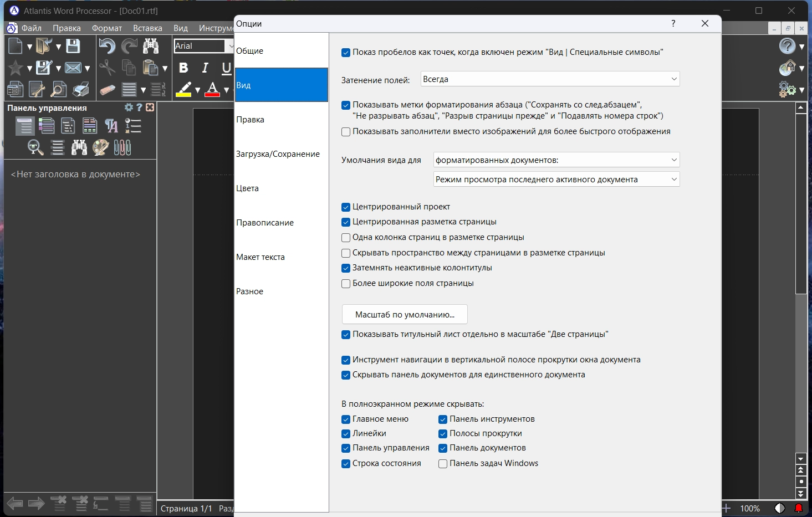Click the Options dialog help "?" button

(x=673, y=23)
